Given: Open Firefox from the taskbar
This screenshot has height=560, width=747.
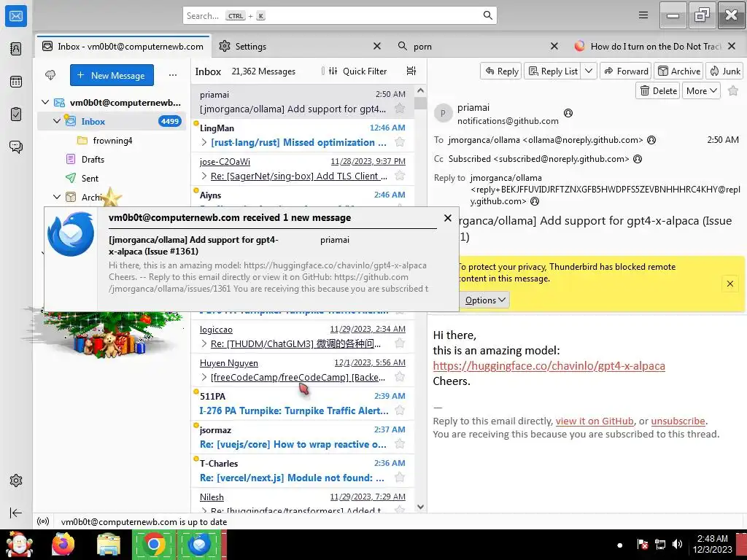Looking at the screenshot, I should (63, 544).
